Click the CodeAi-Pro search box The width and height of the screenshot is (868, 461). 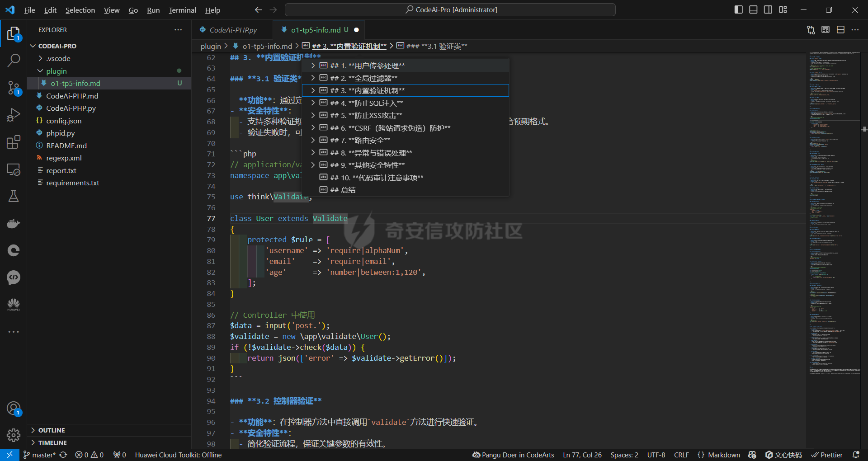(450, 9)
